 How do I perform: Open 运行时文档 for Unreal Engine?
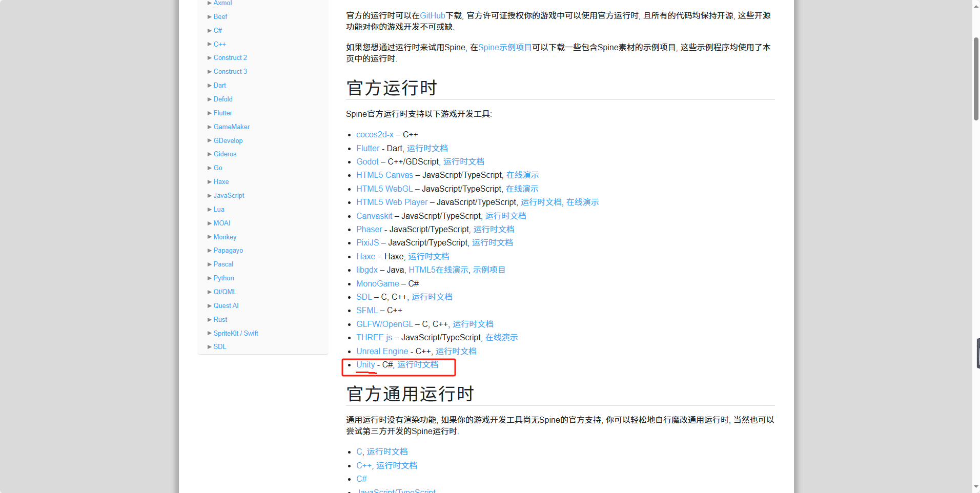[456, 351]
